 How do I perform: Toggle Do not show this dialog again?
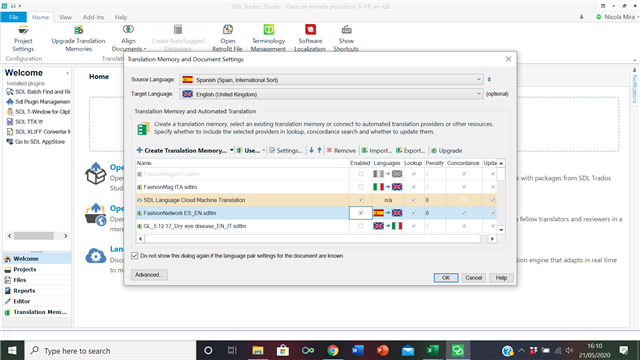pyautogui.click(x=135, y=256)
